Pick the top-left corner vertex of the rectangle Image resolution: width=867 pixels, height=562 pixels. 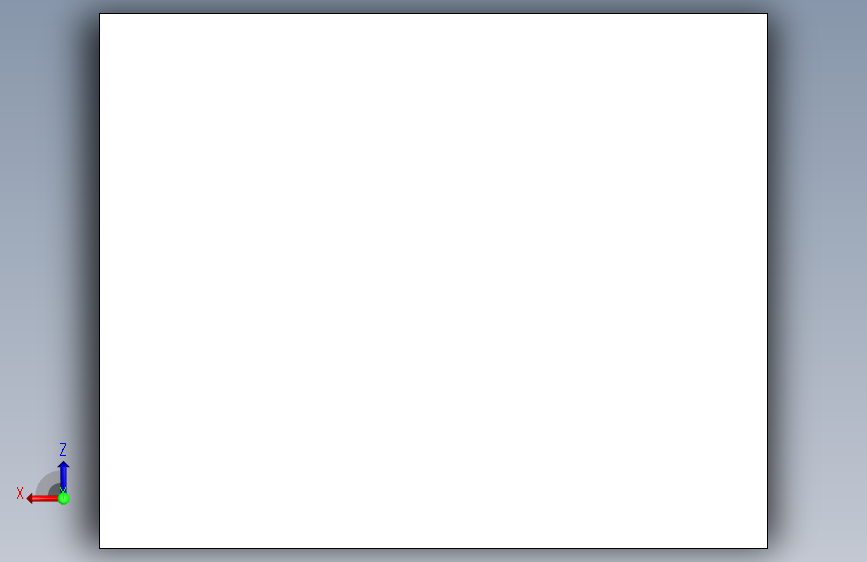[100, 14]
